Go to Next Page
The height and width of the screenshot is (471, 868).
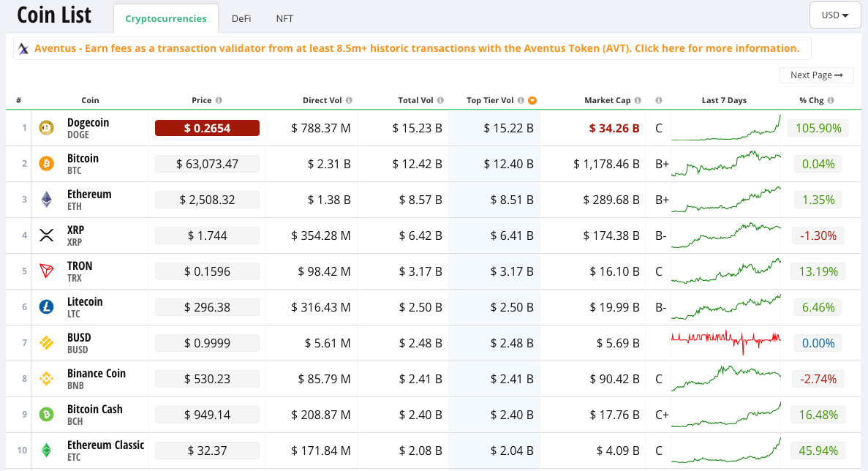817,75
